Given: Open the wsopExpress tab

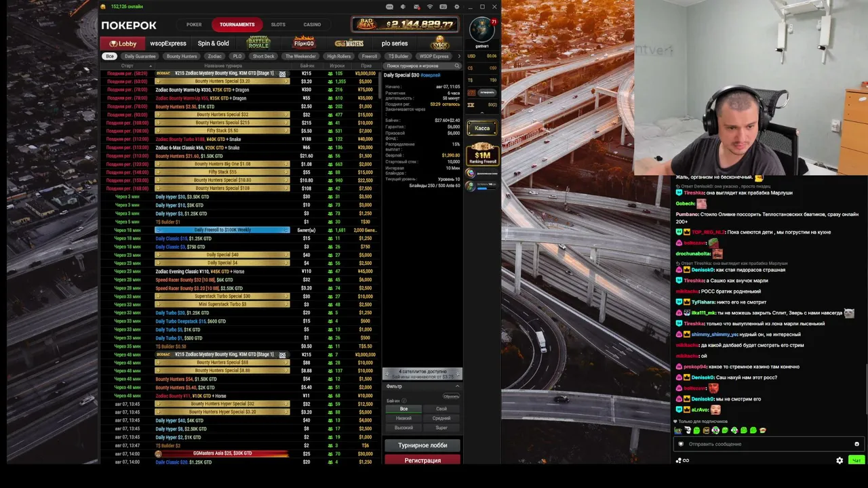Looking at the screenshot, I should (x=168, y=43).
